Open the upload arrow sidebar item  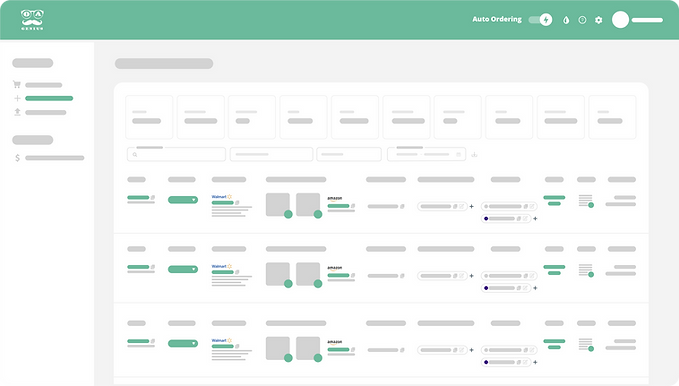tap(17, 112)
